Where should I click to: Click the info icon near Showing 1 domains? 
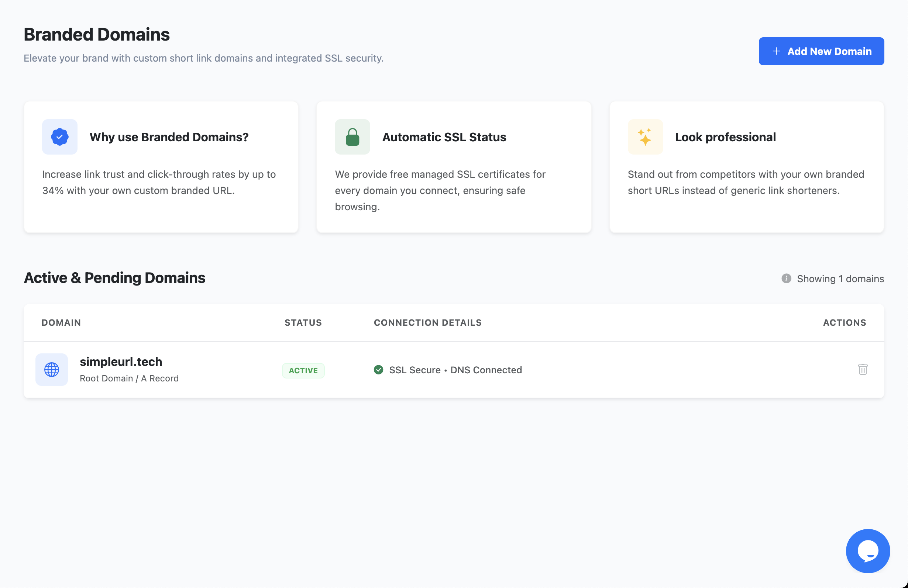786,279
